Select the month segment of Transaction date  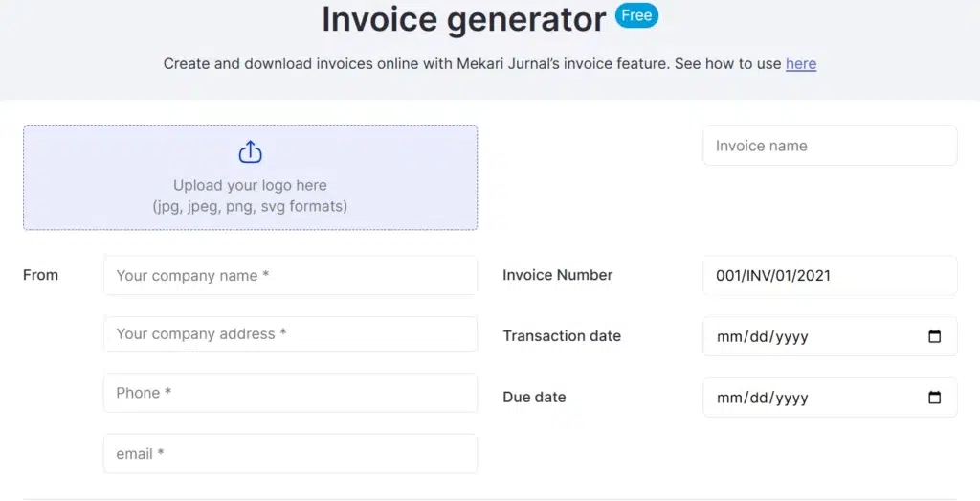[x=727, y=336]
